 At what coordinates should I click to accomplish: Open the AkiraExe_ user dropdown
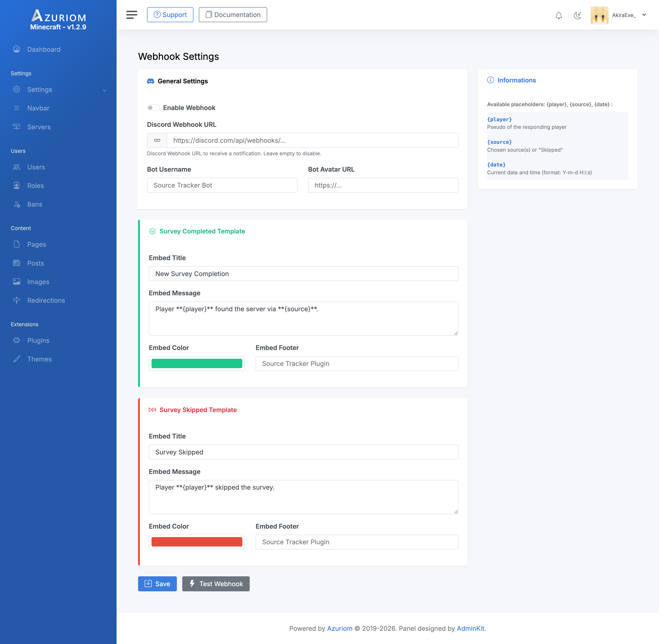[x=644, y=15]
